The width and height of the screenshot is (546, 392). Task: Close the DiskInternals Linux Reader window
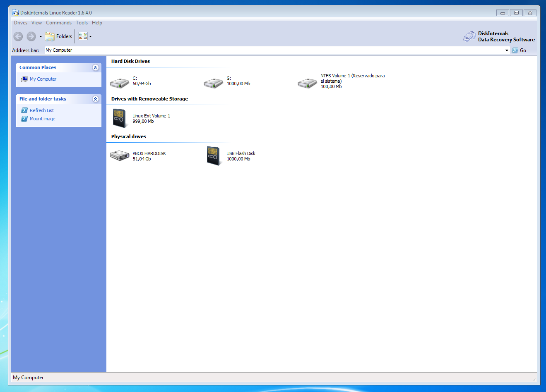530,12
